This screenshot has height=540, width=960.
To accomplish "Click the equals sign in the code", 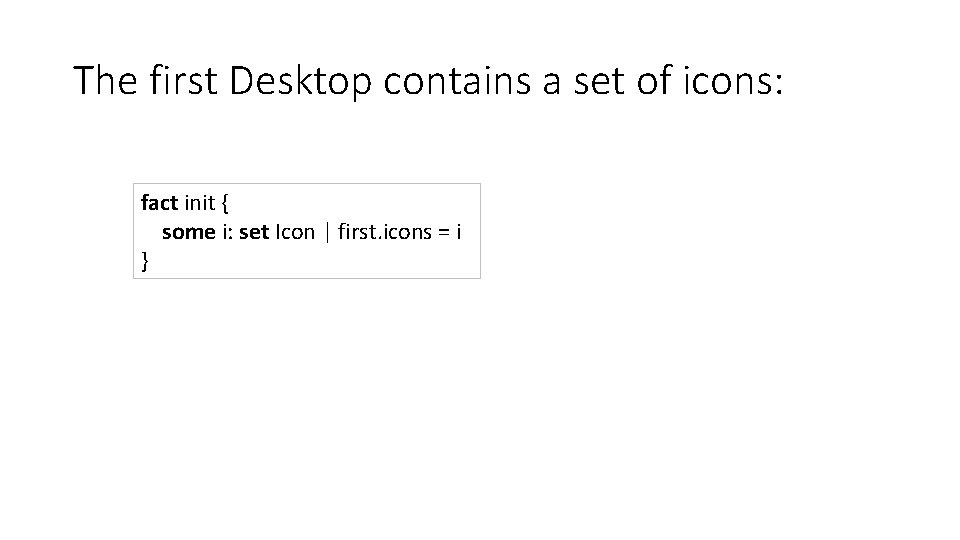I will tap(441, 233).
